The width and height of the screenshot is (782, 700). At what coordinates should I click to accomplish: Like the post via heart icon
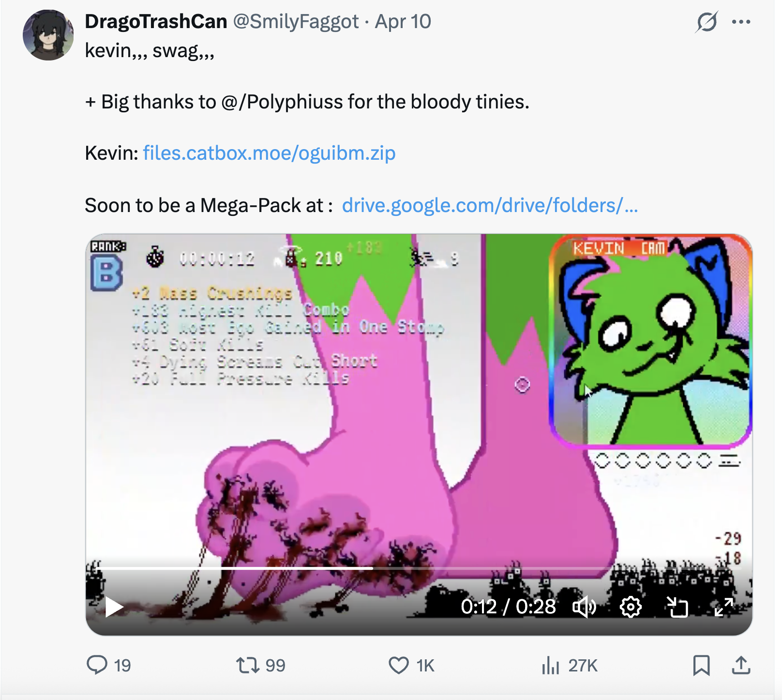[x=399, y=665]
